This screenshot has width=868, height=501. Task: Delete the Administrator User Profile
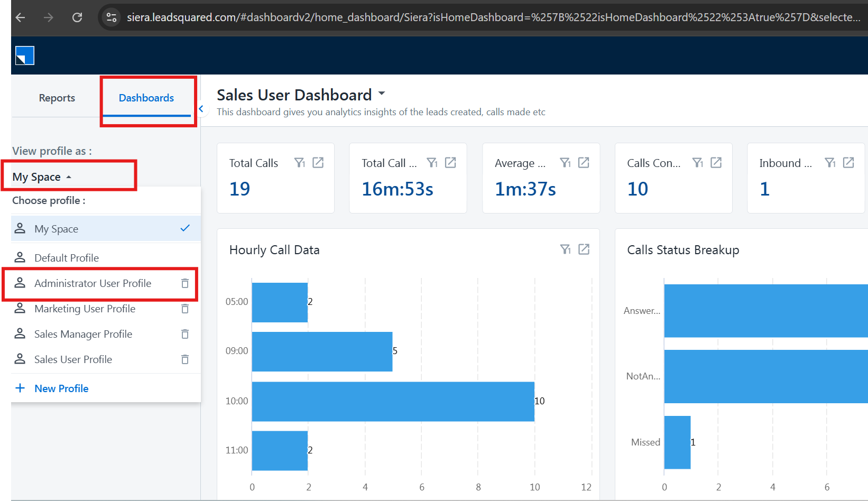click(x=185, y=284)
